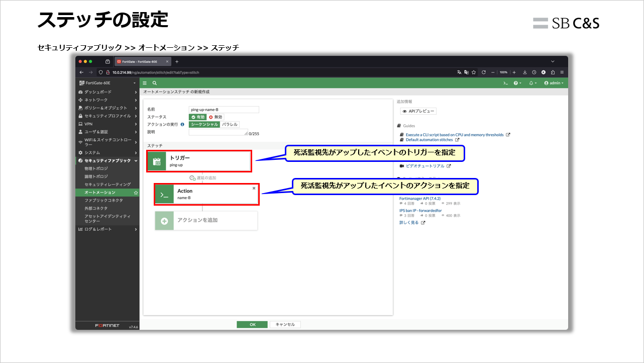This screenshot has width=644, height=363.
Task: Expand the ダッシュボード menu
Action: (x=107, y=92)
